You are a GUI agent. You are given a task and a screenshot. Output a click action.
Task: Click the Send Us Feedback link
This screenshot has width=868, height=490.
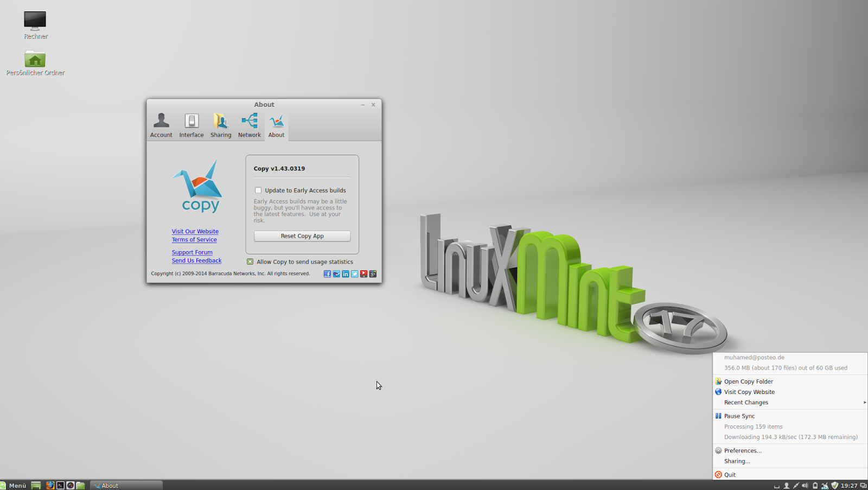click(196, 260)
